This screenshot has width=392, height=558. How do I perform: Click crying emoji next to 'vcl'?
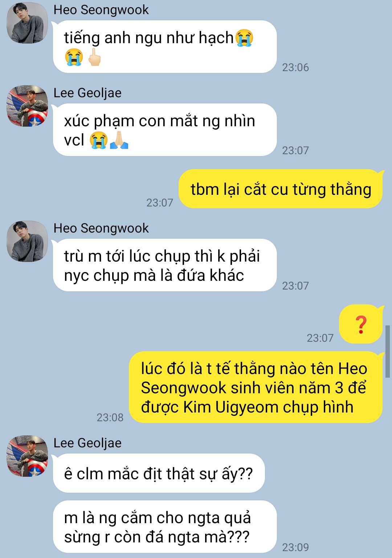click(98, 140)
